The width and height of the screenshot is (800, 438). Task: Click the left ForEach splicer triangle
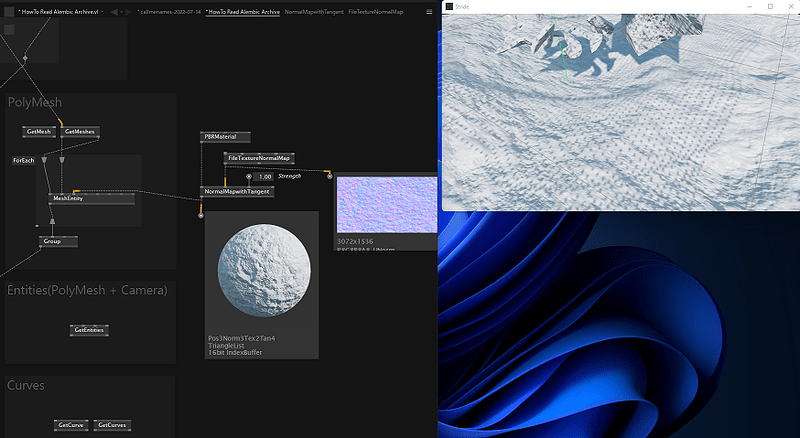pyautogui.click(x=44, y=160)
